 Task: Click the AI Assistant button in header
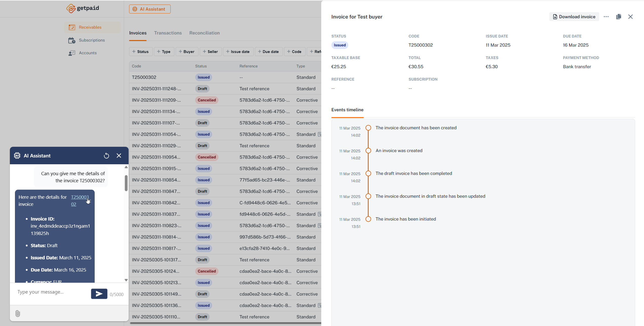click(150, 9)
